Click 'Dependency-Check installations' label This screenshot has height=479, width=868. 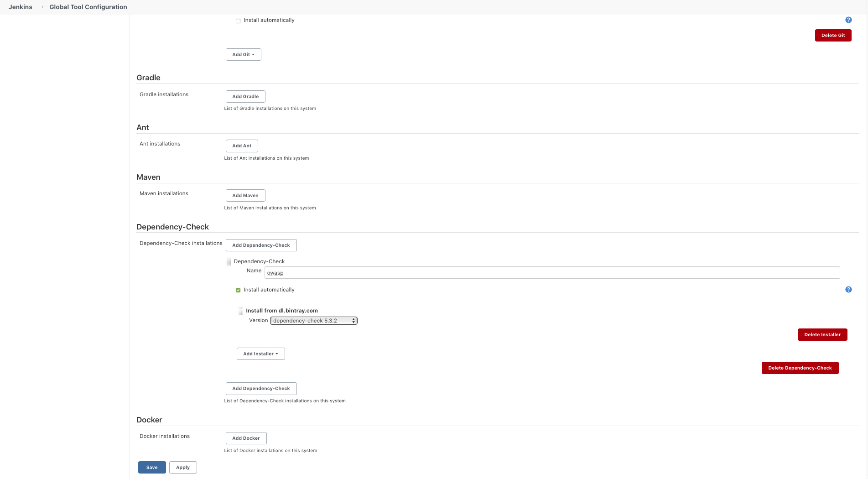point(181,243)
